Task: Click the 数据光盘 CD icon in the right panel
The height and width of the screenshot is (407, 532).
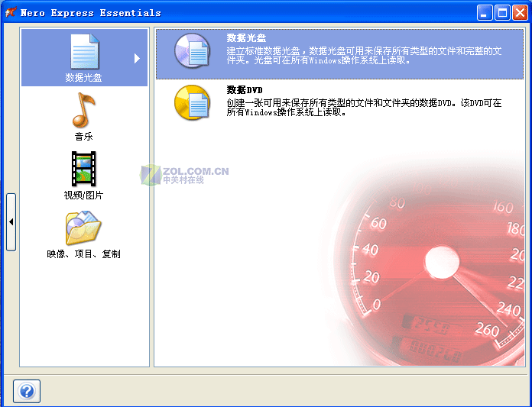Action: tap(193, 51)
